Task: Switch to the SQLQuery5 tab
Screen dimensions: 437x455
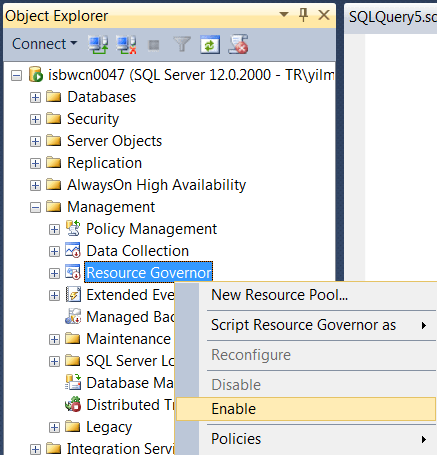Action: 392,17
